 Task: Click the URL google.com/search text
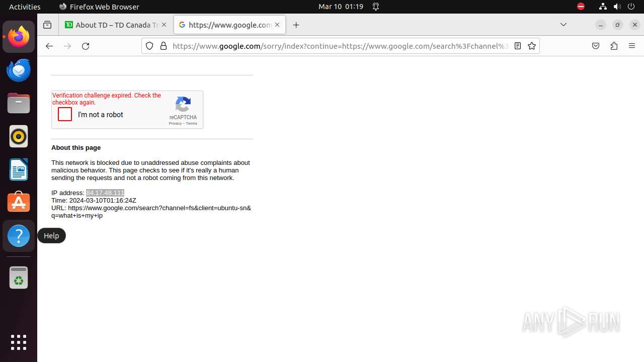(151, 212)
